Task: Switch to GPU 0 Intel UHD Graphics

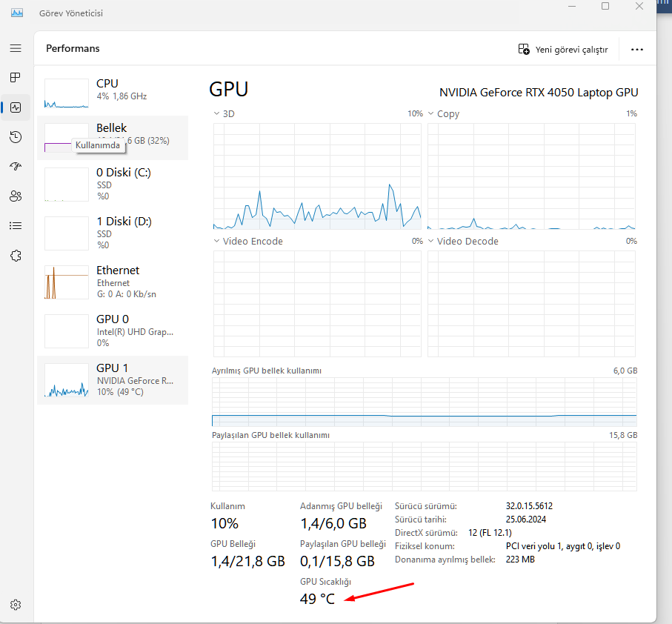Action: click(113, 330)
